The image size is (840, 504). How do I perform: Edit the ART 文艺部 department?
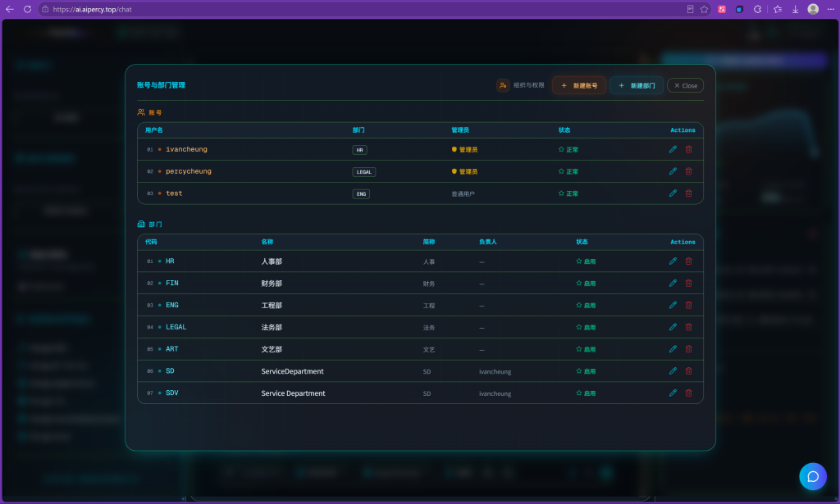coord(673,349)
